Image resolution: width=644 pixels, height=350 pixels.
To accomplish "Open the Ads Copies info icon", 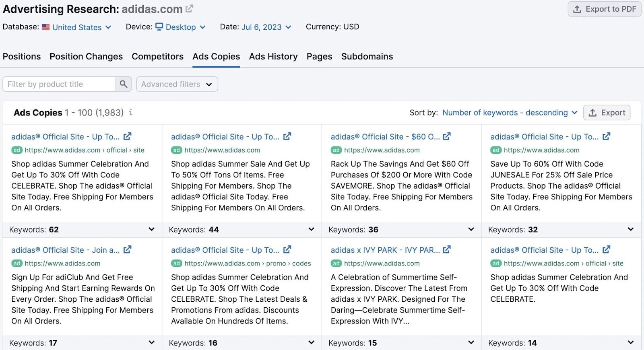I will (x=130, y=113).
